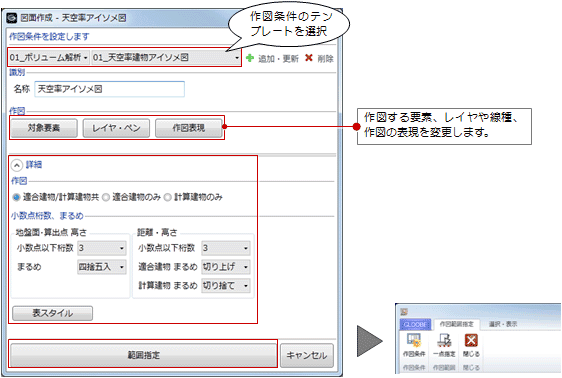The height and width of the screenshot is (378, 562).
Task: Click the 名称 text field
Action: pos(110,89)
